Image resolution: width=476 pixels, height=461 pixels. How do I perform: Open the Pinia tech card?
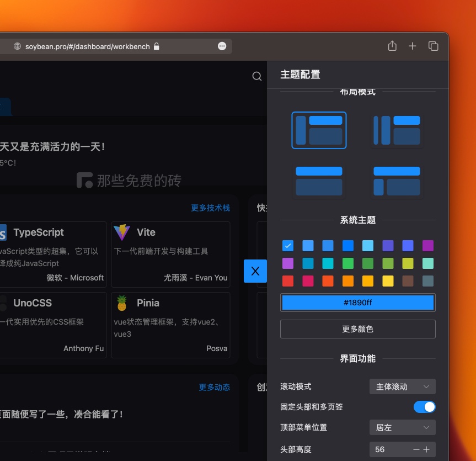point(170,325)
